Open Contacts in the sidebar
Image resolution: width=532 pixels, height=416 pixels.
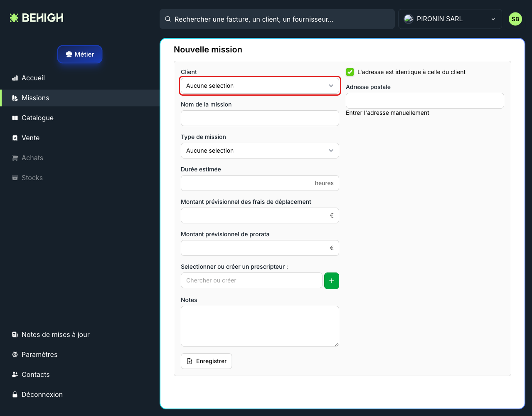click(80, 375)
